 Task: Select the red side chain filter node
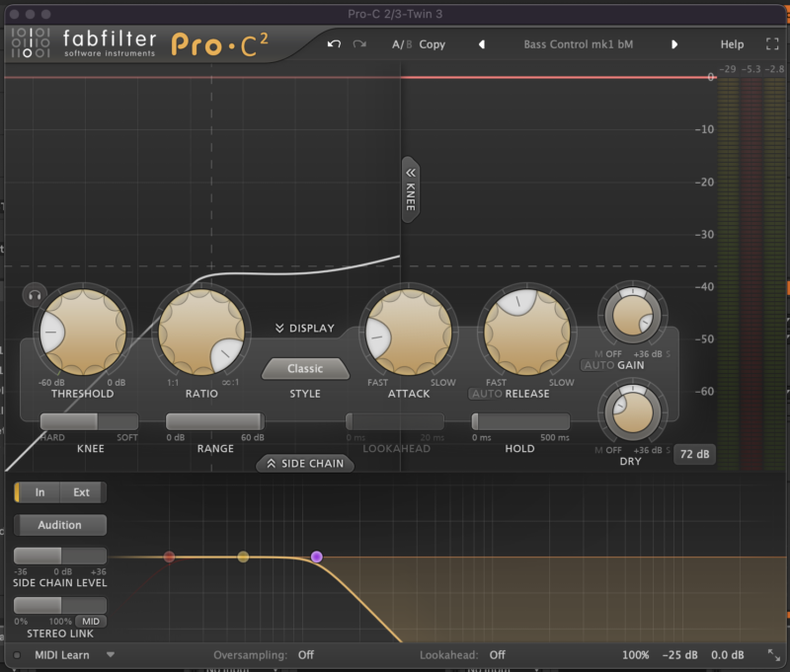(169, 557)
